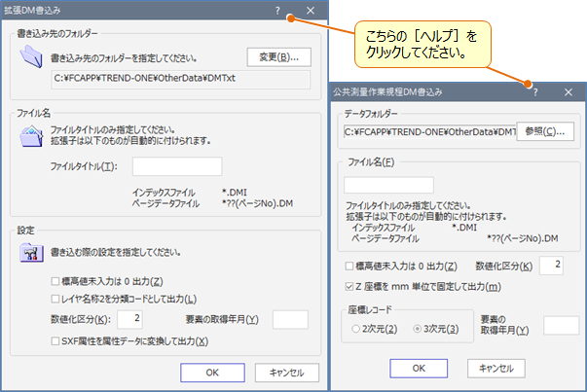
Task: Enable 標高値未入力は0出力(Z) in 拡張DM書込み
Action: tap(55, 281)
